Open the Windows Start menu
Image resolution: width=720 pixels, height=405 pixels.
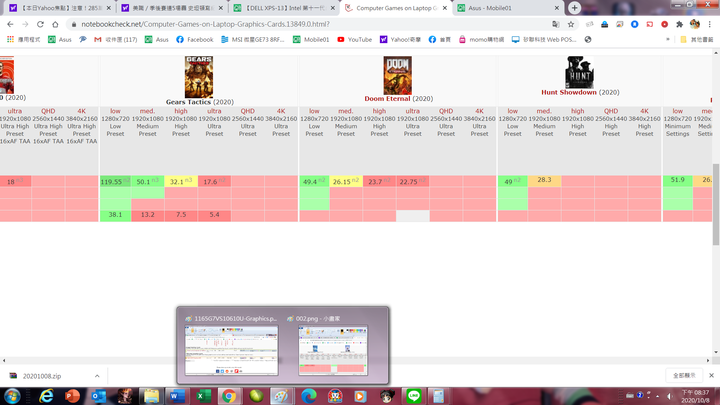point(12,396)
